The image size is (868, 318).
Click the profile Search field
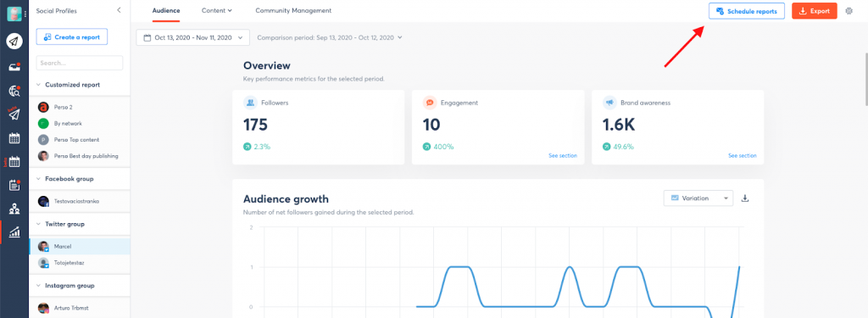(x=80, y=63)
